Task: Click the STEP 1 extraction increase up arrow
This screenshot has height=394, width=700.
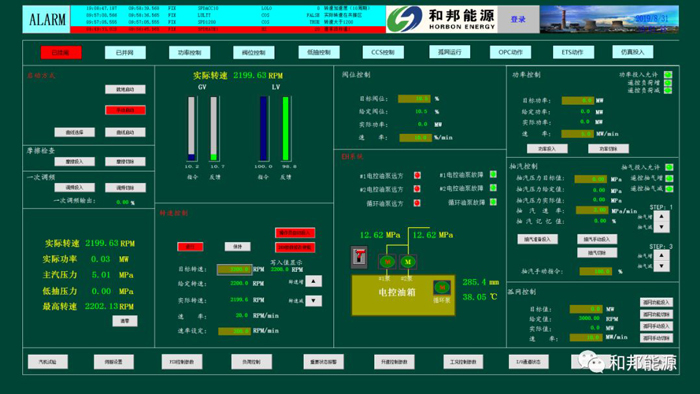Action: pyautogui.click(x=661, y=216)
